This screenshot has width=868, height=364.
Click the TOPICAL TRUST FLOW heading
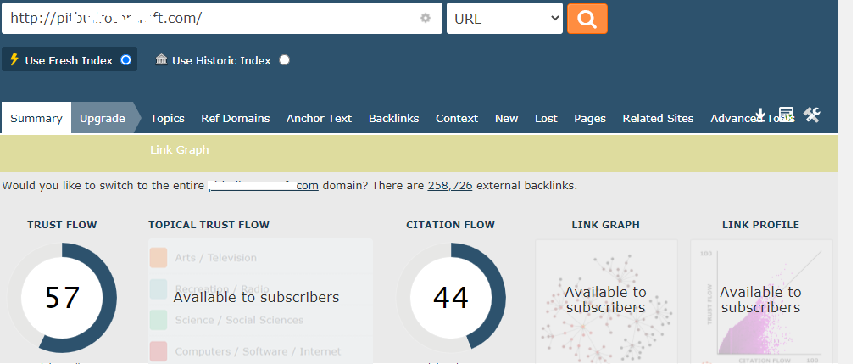[209, 225]
